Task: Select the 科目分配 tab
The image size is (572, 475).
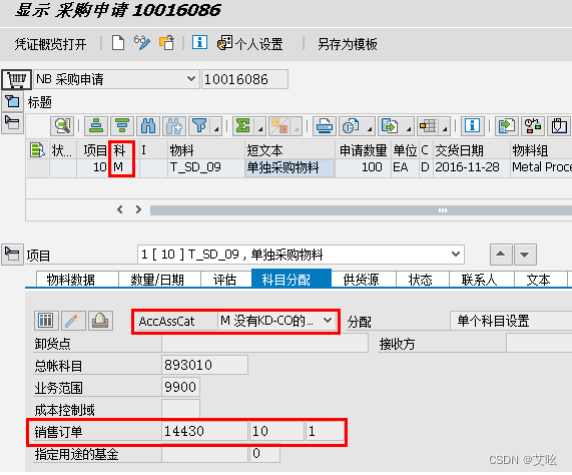Action: pyautogui.click(x=291, y=279)
